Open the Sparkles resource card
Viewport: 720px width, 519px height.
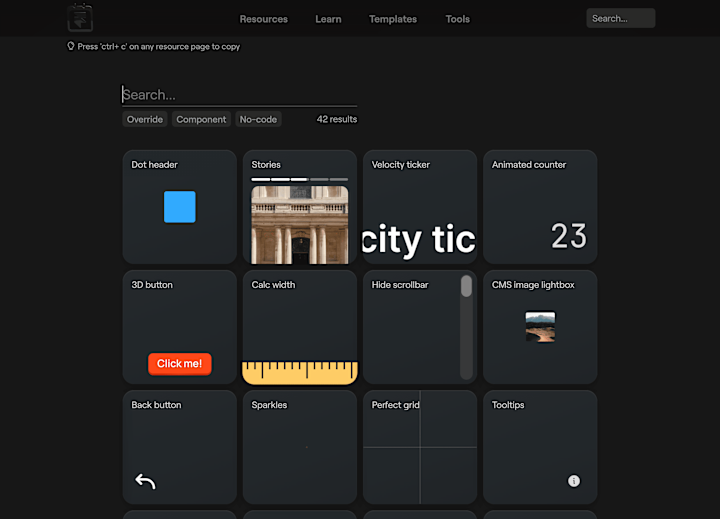coord(300,447)
